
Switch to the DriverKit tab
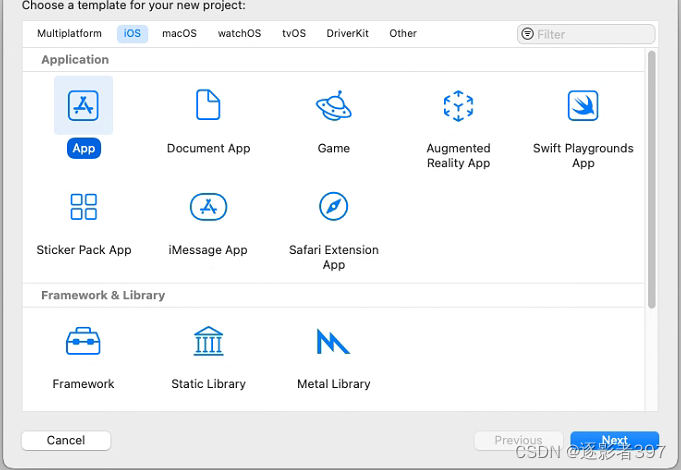click(347, 33)
